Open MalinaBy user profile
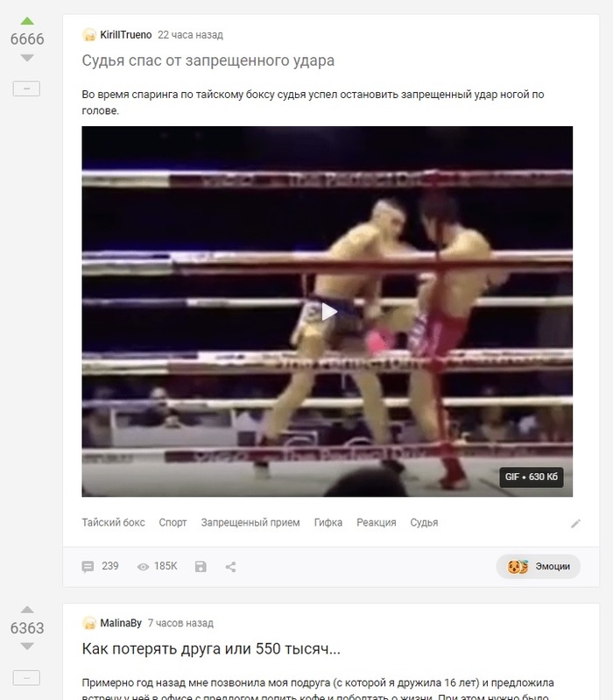 [121, 623]
